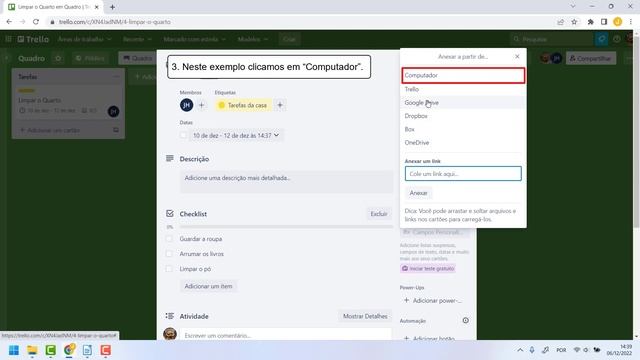Expand Recente dropdown
The image size is (640, 360).
click(137, 39)
